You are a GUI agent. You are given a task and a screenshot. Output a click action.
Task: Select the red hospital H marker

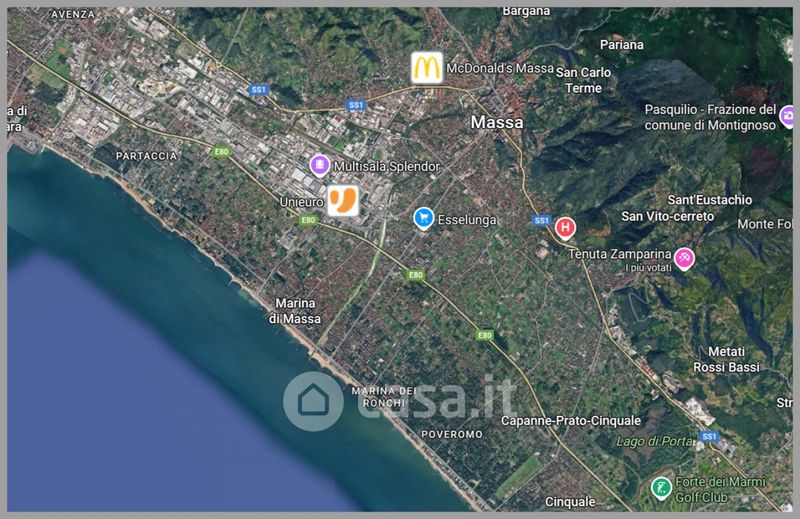565,228
